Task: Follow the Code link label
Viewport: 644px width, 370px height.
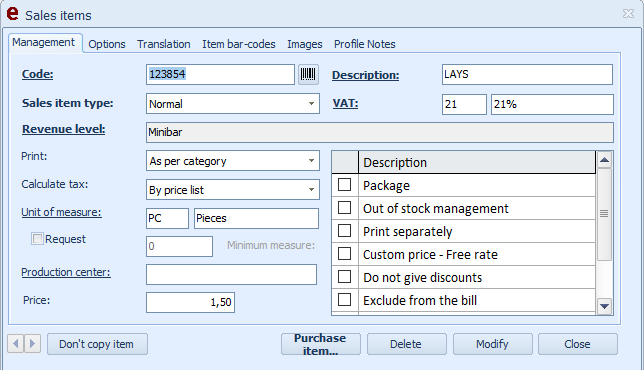Action: click(x=37, y=74)
